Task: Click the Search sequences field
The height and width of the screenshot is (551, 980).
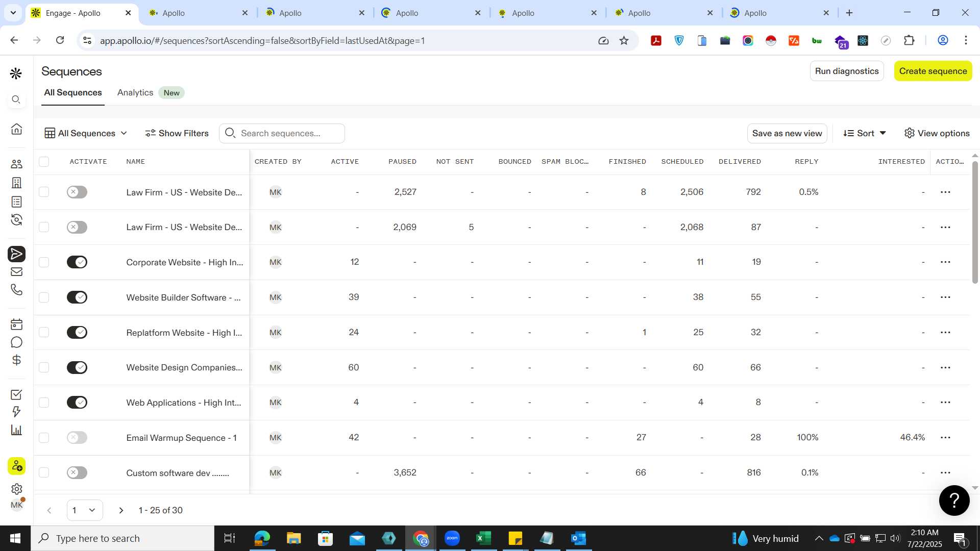Action: click(282, 133)
